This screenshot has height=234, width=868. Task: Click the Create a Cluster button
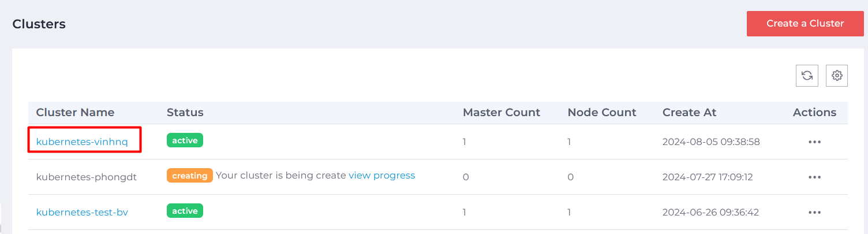(805, 24)
